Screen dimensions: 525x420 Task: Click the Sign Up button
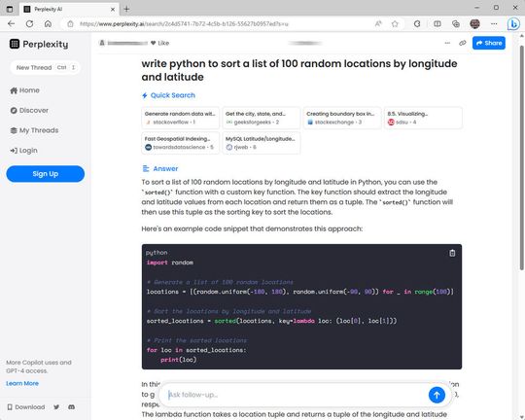tap(45, 174)
